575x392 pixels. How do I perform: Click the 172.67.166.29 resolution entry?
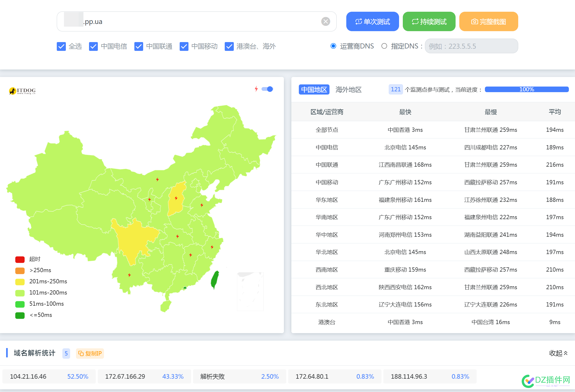(144, 376)
